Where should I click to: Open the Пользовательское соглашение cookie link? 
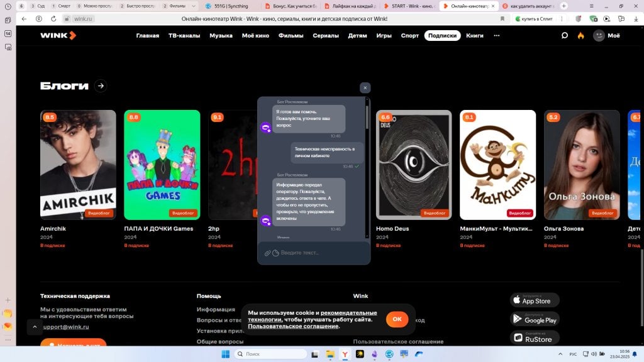293,326
